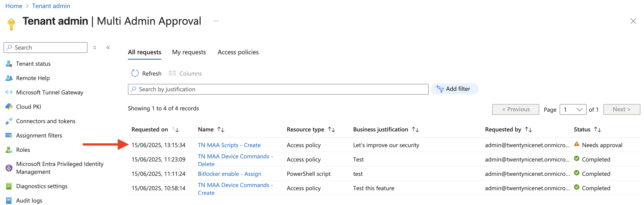Open Remote Help in sidebar
This screenshot has height=205, width=644.
pos(33,78)
